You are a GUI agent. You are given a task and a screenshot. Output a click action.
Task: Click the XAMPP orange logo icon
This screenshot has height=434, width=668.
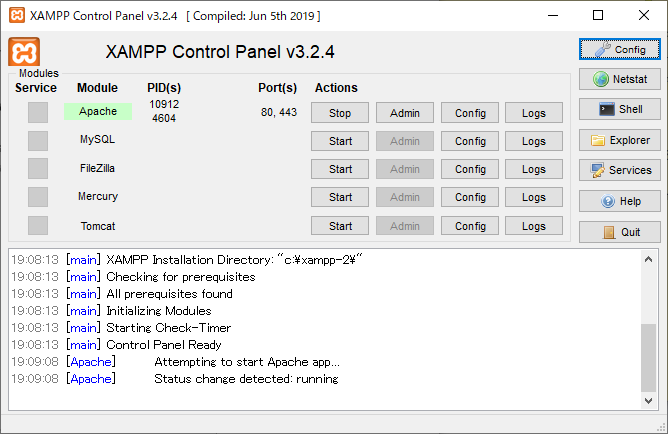click(x=24, y=53)
